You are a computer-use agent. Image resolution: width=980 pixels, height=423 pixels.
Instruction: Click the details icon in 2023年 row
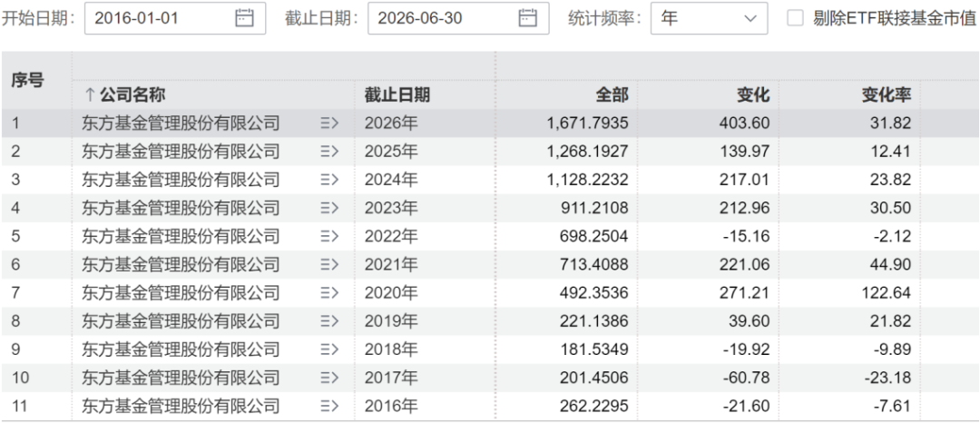[328, 208]
